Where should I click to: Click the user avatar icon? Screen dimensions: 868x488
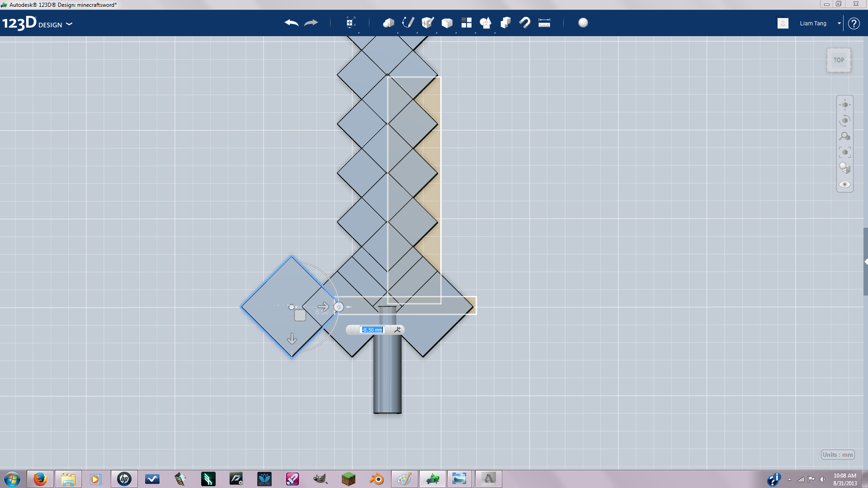[783, 23]
